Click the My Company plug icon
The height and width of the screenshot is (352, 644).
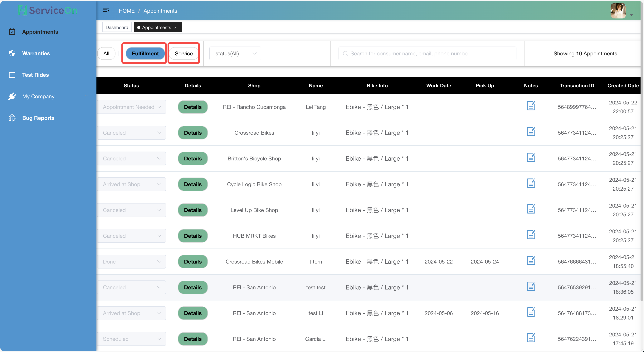(x=12, y=96)
